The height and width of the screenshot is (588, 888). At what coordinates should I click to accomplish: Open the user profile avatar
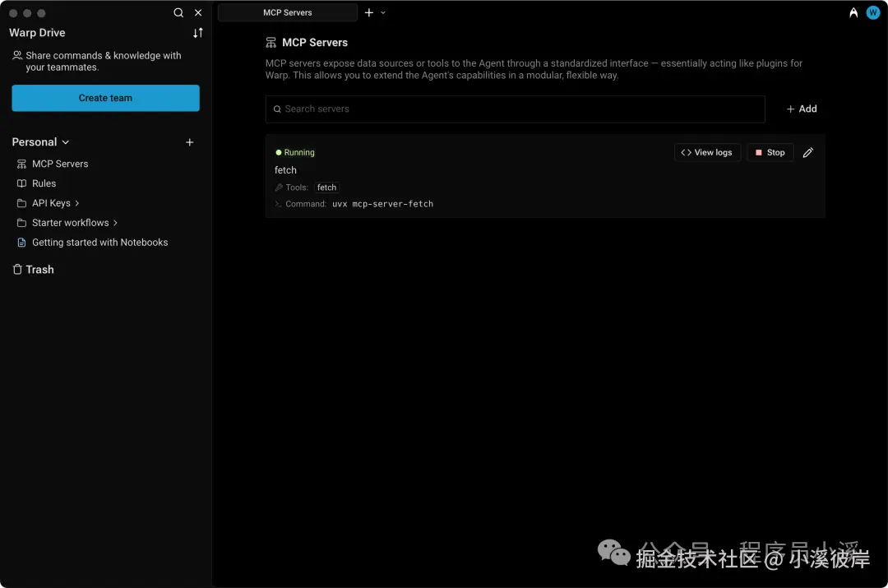(x=872, y=12)
